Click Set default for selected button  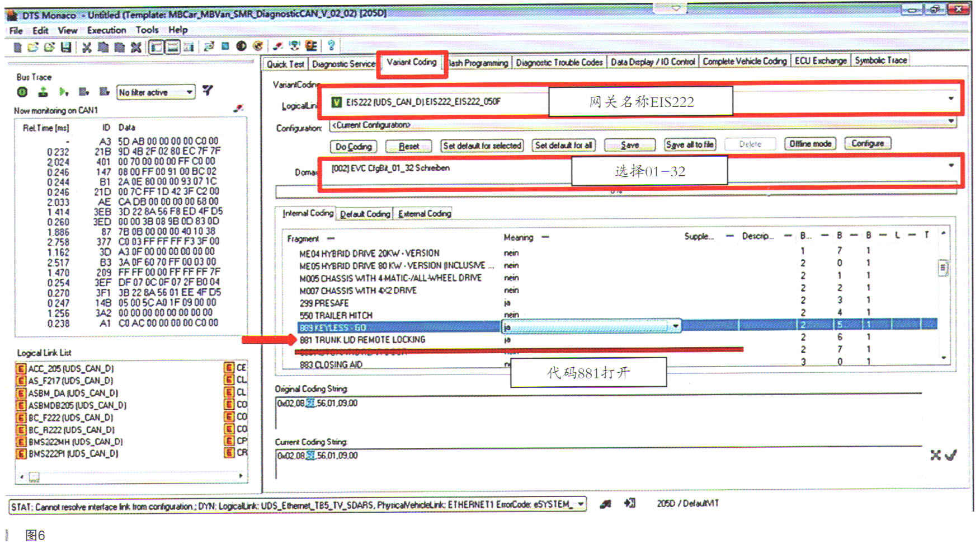(482, 146)
